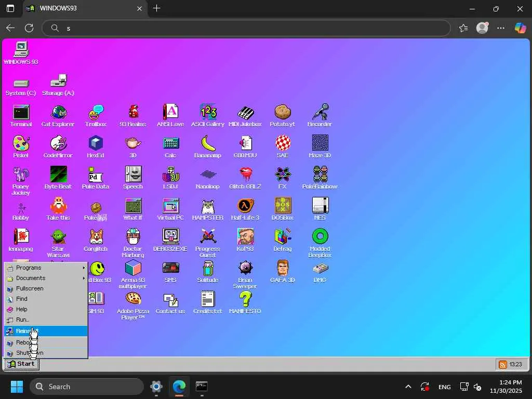This screenshot has width=532, height=399.
Task: Open HexEd icon
Action: [96, 147]
